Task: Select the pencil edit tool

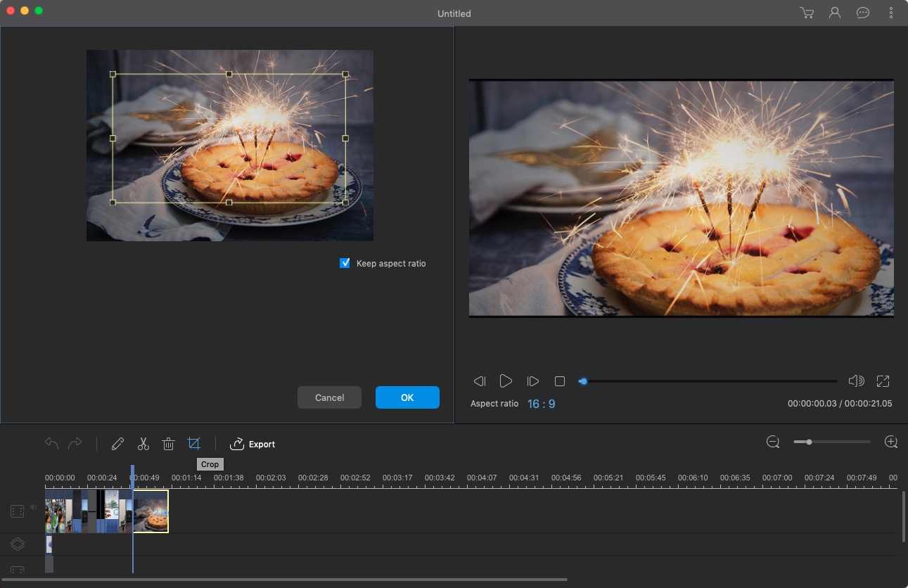Action: [117, 444]
